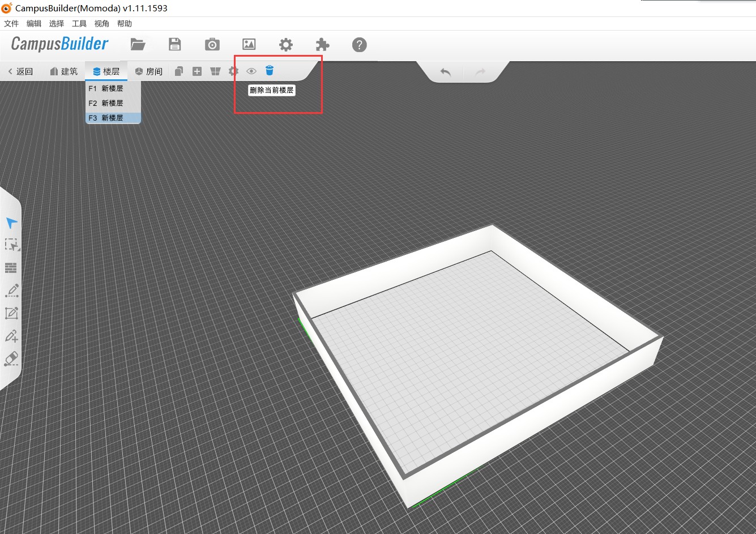
Task: Copy current floor using the duplicate icon
Action: click(179, 71)
